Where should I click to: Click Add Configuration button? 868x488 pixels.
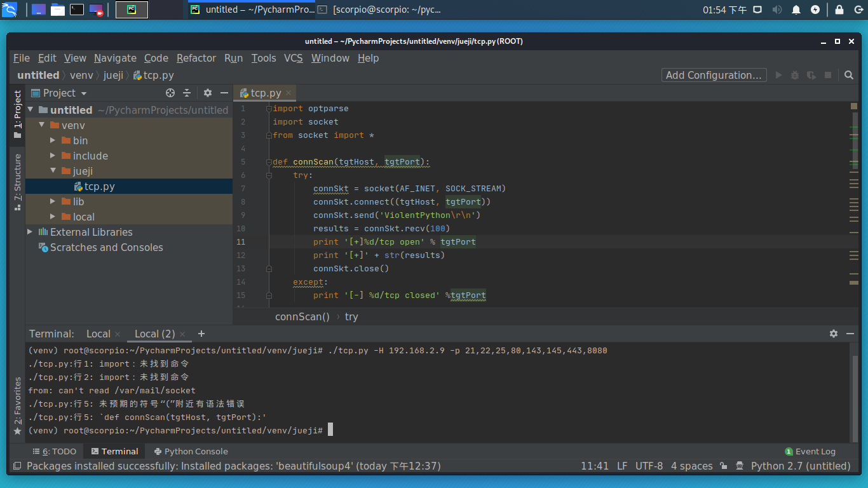(714, 75)
